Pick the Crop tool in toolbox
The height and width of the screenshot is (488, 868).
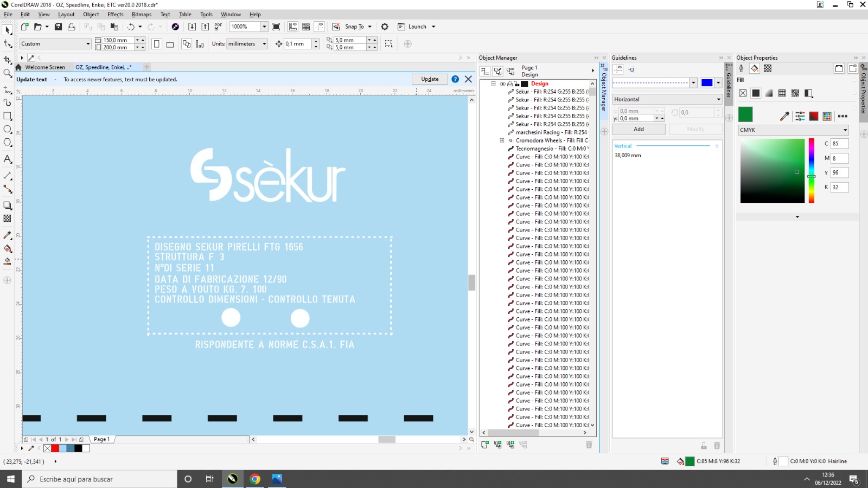8,60
